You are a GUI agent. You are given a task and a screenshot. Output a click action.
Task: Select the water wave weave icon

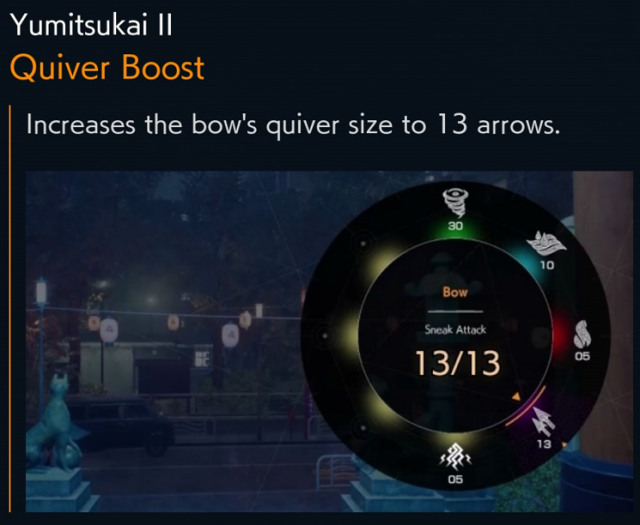click(547, 244)
